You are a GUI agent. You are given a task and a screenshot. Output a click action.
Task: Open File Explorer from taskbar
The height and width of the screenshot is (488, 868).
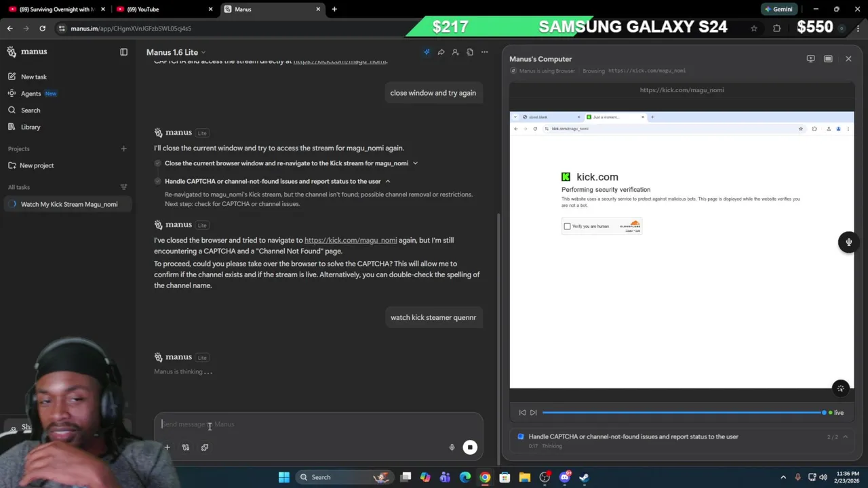tap(524, 477)
